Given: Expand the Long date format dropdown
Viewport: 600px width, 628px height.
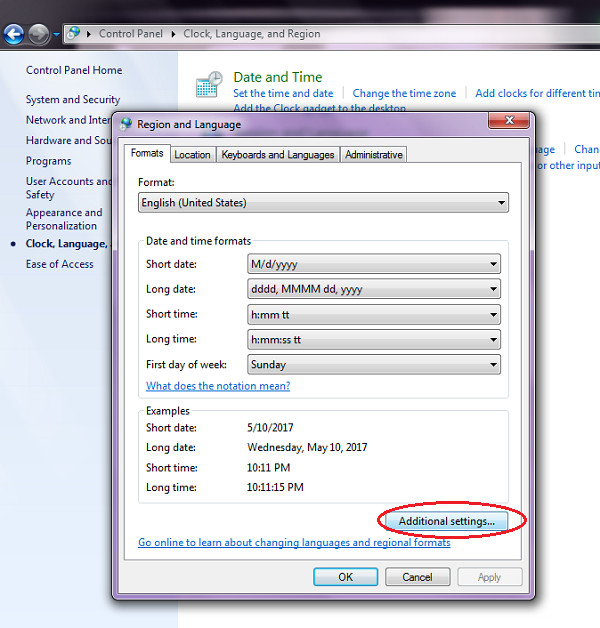Looking at the screenshot, I should tap(374, 290).
